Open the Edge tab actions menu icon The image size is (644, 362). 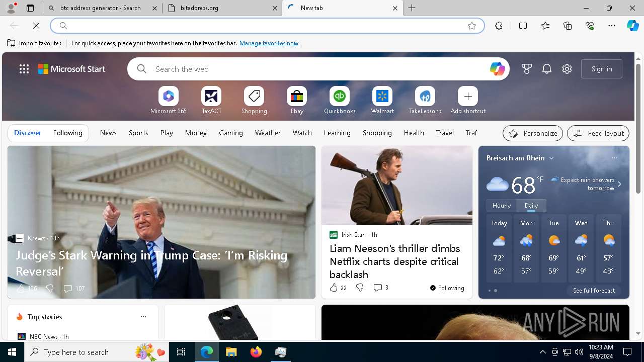pos(30,8)
